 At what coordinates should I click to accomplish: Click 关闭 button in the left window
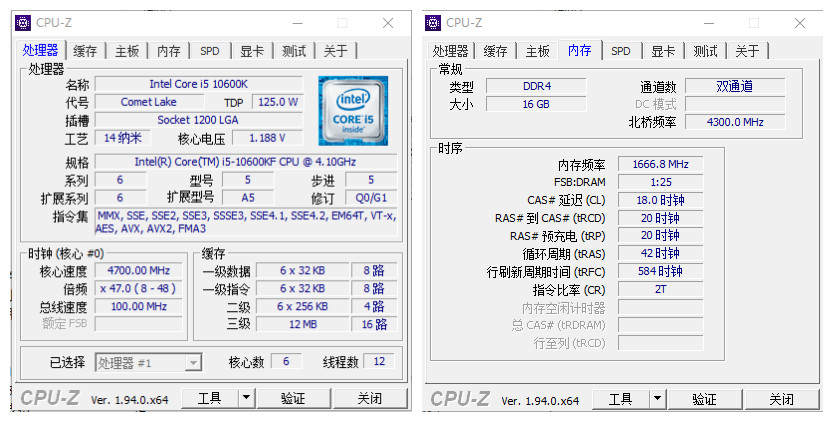[370, 398]
